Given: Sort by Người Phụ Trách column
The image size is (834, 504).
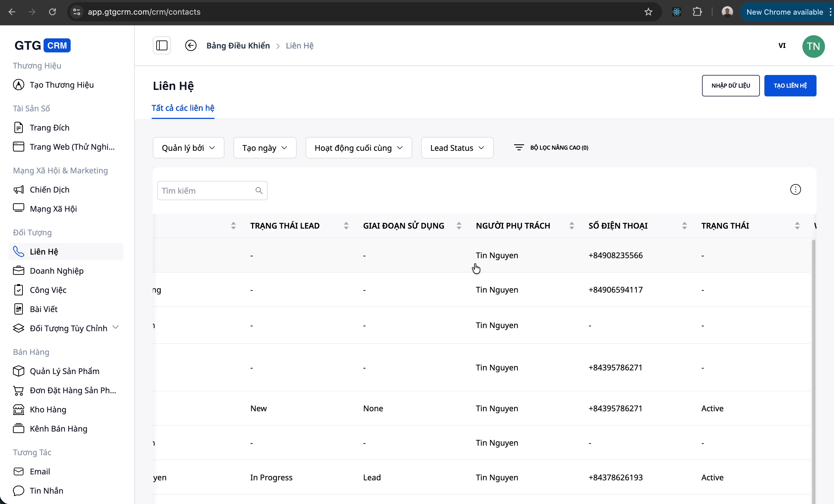Looking at the screenshot, I should [x=571, y=226].
